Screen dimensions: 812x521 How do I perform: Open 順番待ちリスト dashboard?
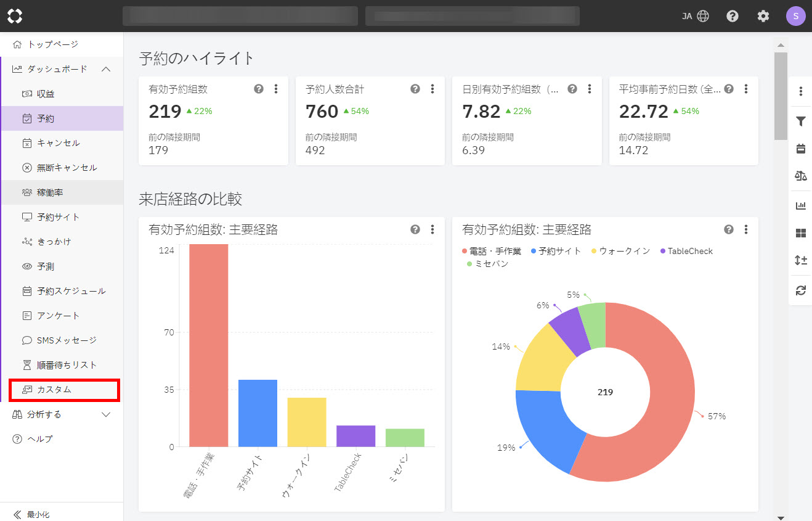62,365
